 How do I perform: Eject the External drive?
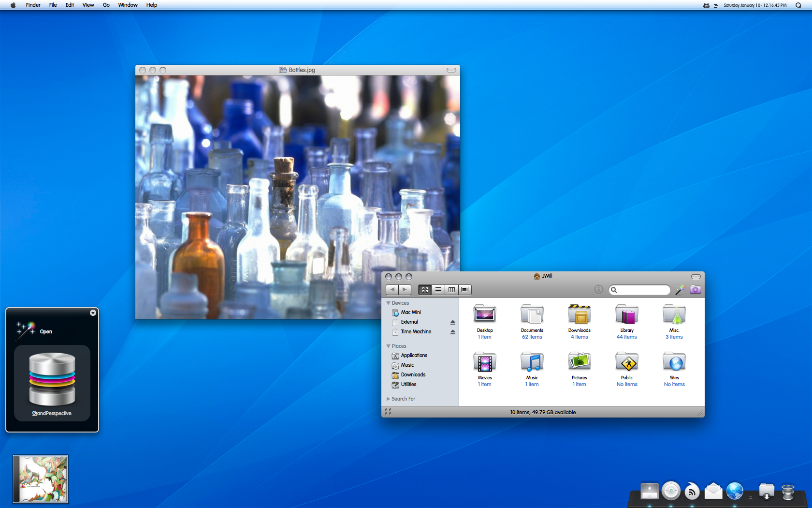pyautogui.click(x=453, y=322)
